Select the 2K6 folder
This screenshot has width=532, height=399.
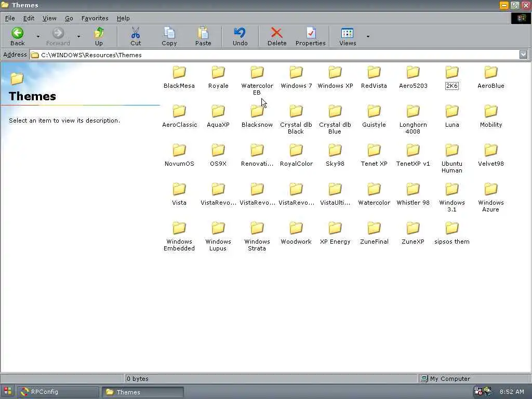(452, 77)
